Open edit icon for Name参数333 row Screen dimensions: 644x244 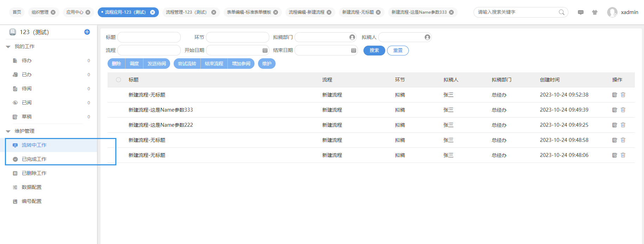click(614, 110)
